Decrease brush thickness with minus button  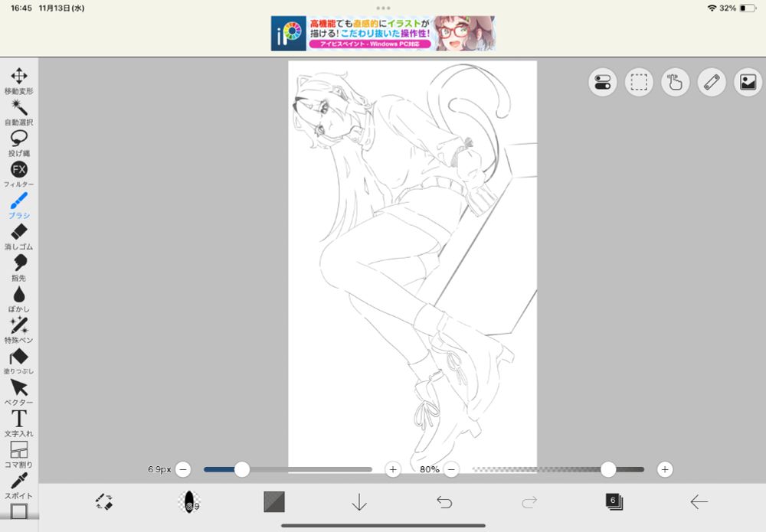pyautogui.click(x=183, y=469)
